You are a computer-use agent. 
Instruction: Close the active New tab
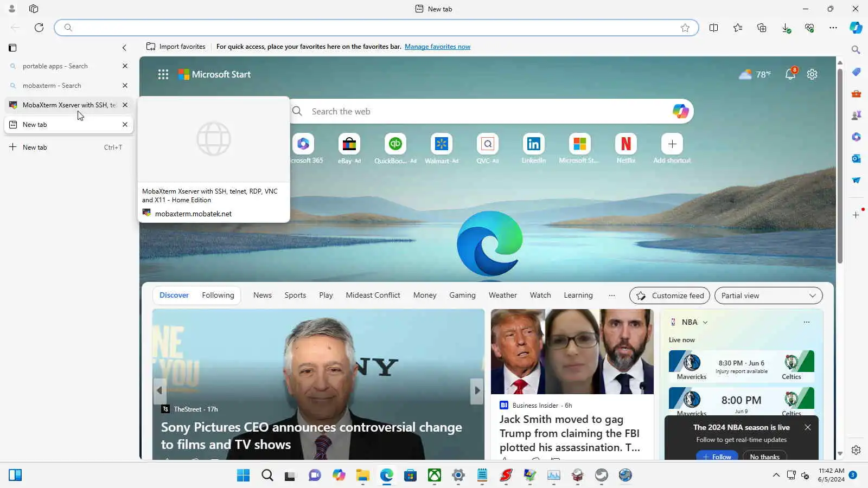125,125
